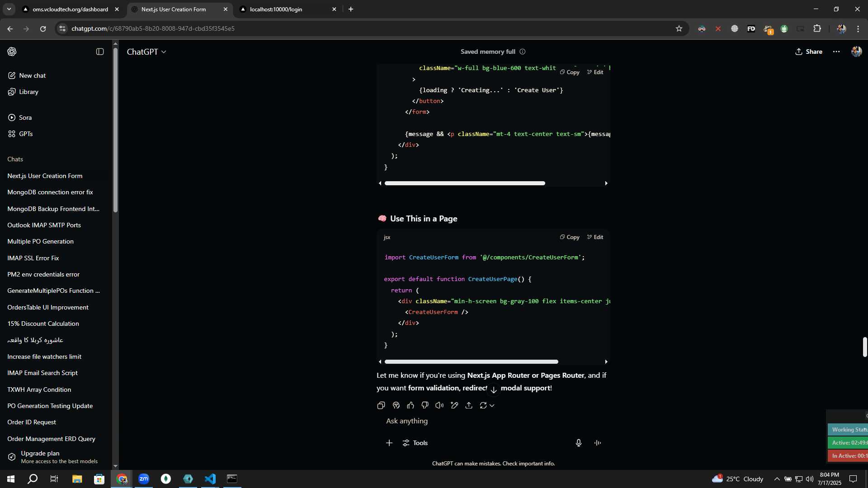
Task: Open ChatGPT logo home icon
Action: click(12, 52)
